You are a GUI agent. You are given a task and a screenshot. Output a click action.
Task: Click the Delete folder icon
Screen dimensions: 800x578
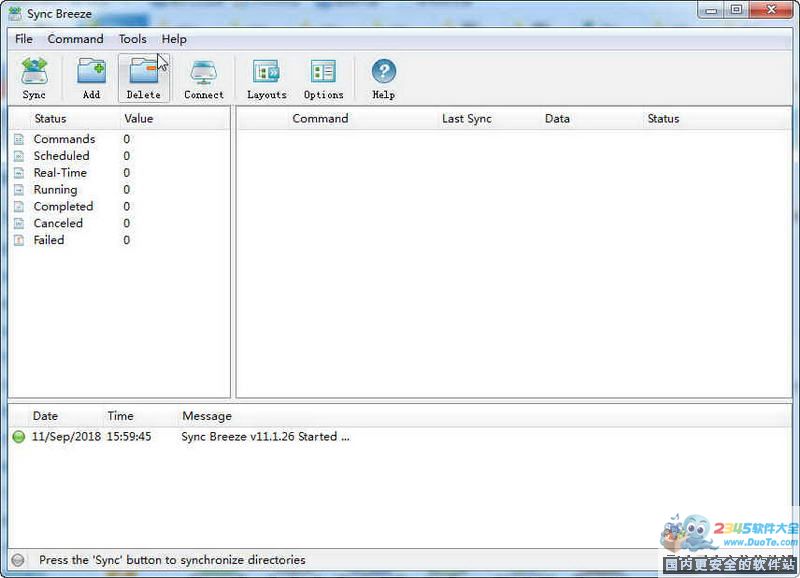click(143, 71)
